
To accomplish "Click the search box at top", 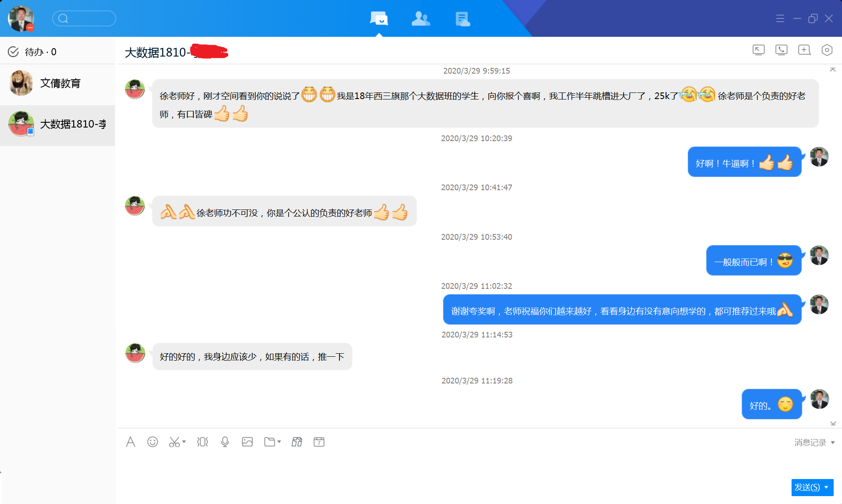I will 84,18.
